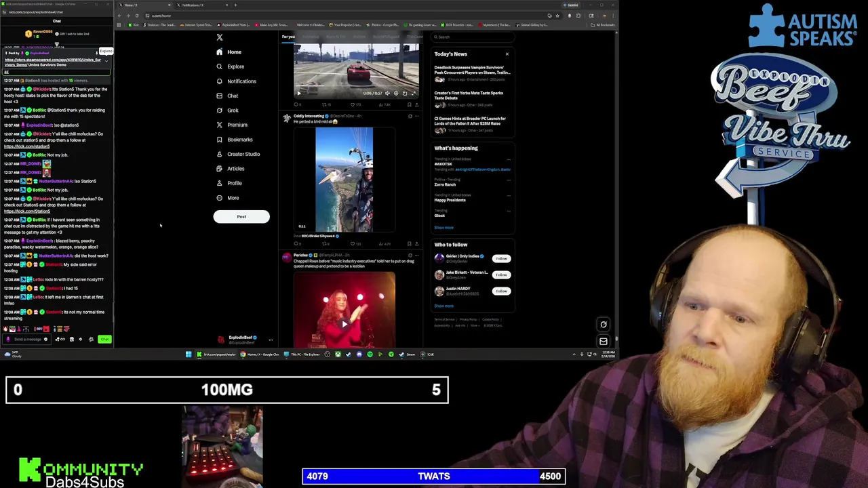Viewport: 868px width, 488px height.
Task: Open the File Explorer taskbar item
Action: click(x=302, y=354)
